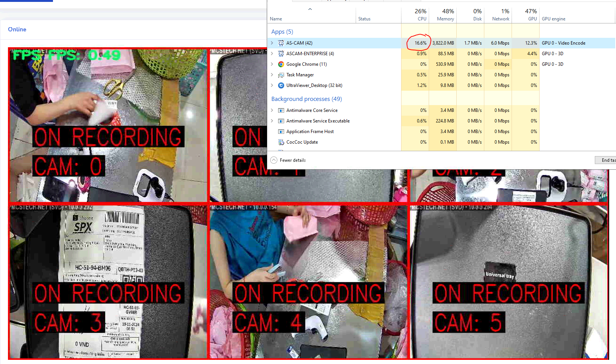Expand Antimalware Core Service row

pyautogui.click(x=272, y=110)
